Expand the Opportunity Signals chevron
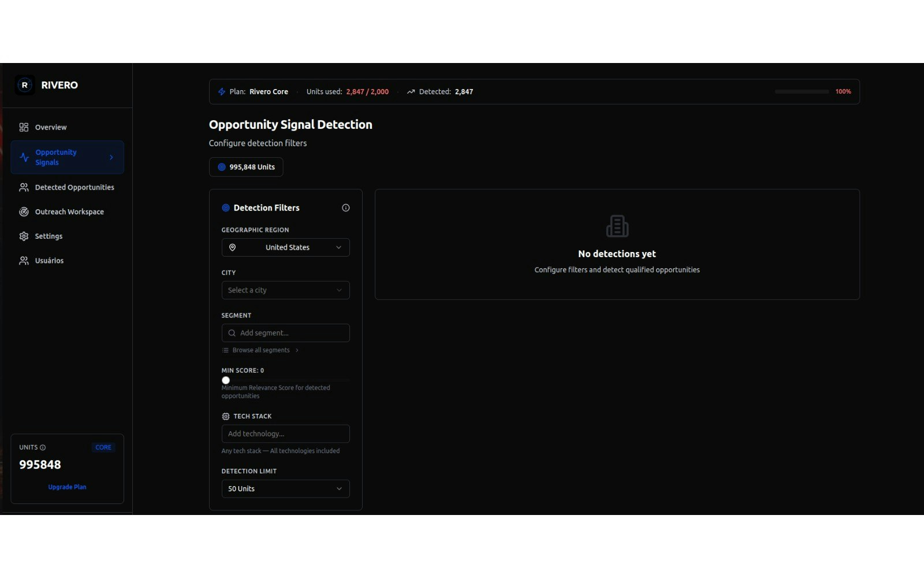 point(111,157)
